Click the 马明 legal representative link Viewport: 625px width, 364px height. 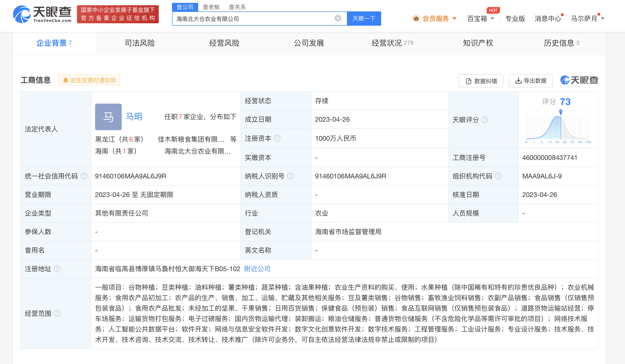point(134,116)
